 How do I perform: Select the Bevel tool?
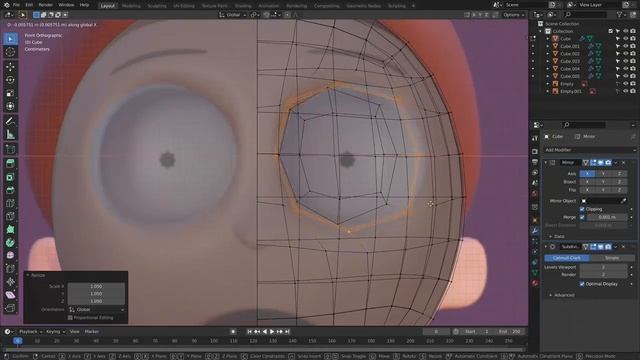click(x=10, y=190)
